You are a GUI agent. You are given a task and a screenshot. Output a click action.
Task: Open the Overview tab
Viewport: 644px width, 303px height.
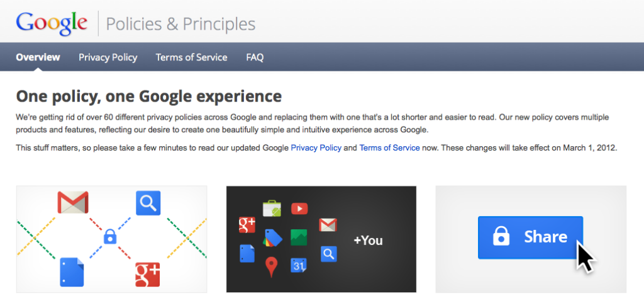pos(38,57)
